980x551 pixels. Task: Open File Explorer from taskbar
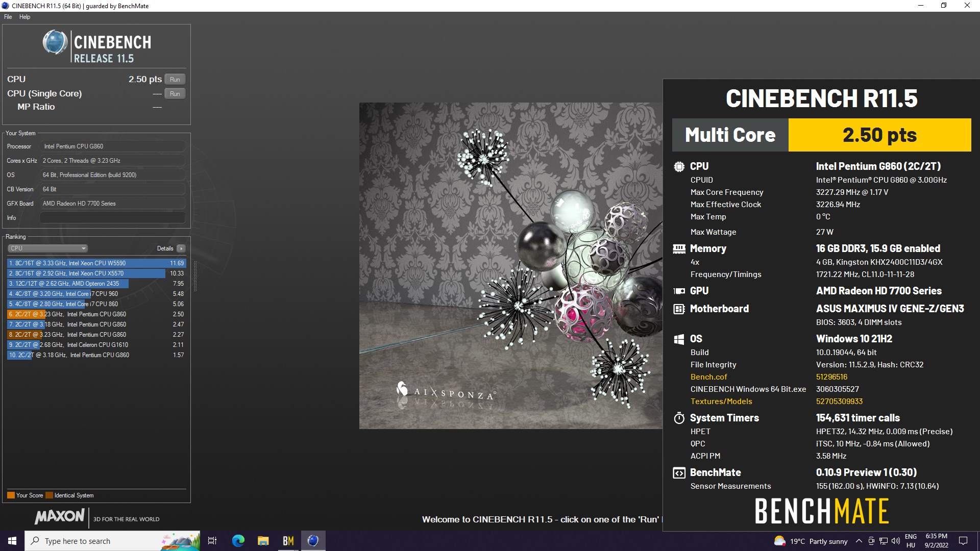point(263,541)
